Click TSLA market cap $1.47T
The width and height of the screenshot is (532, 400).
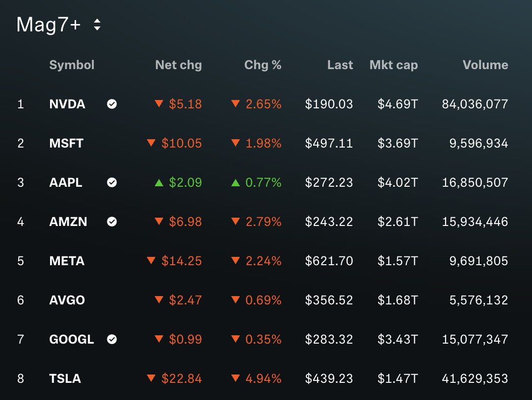398,378
